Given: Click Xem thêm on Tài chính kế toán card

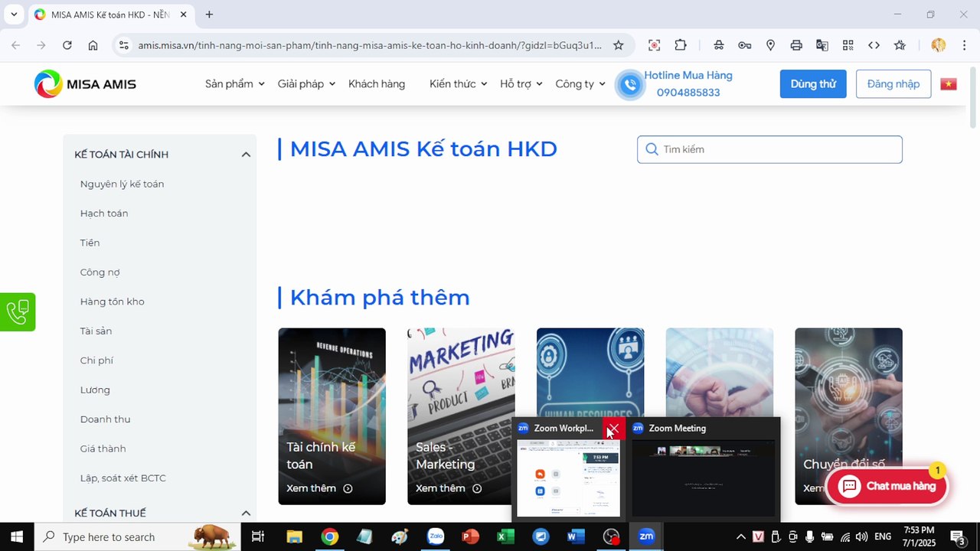Looking at the screenshot, I should coord(319,488).
